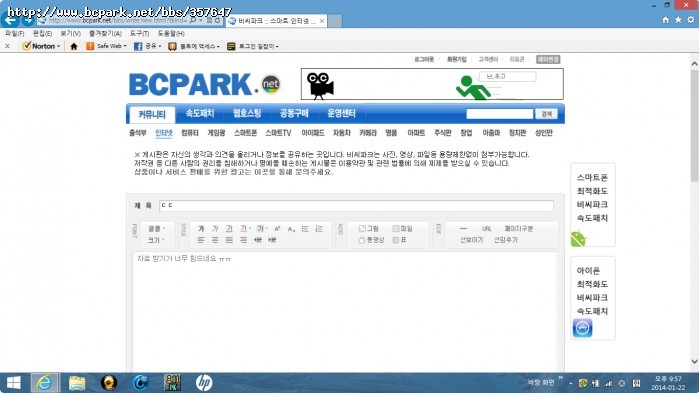700x393 pixels.
Task: Click the URL insert button in editor
Action: point(487,229)
